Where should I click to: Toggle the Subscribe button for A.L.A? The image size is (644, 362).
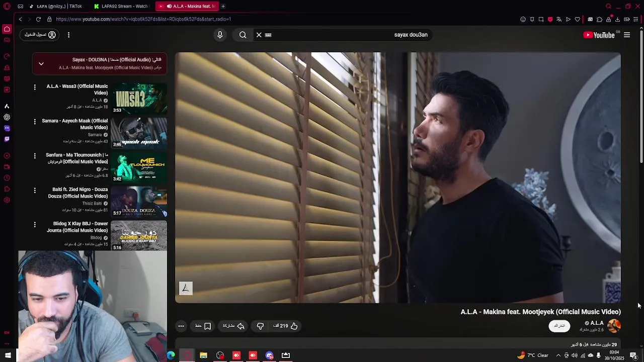point(559,326)
